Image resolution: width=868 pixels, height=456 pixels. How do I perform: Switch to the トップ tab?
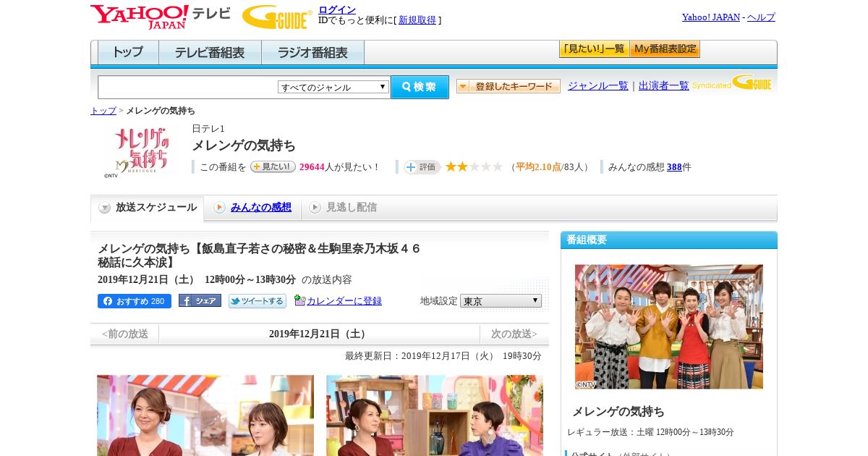point(128,53)
